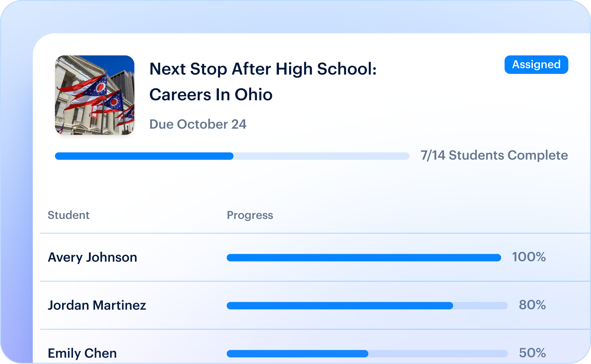This screenshot has height=364, width=591.
Task: Sort by the Student column header
Action: pyautogui.click(x=69, y=215)
